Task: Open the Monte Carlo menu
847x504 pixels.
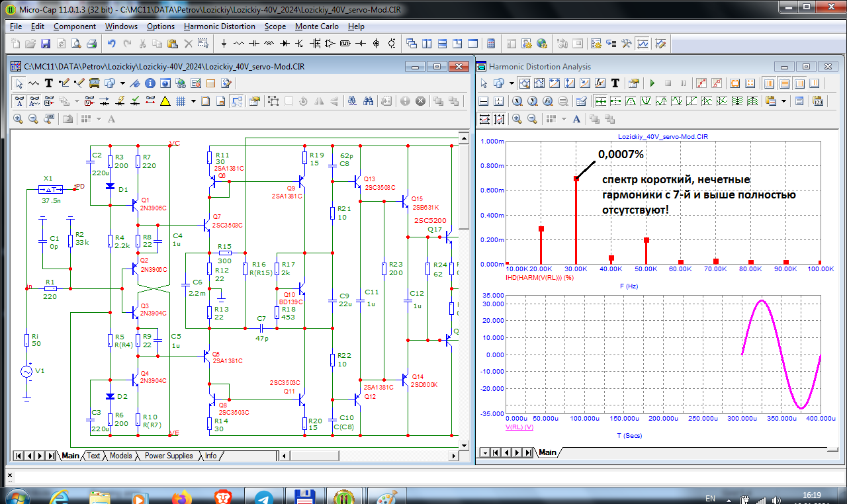Action: (x=316, y=26)
